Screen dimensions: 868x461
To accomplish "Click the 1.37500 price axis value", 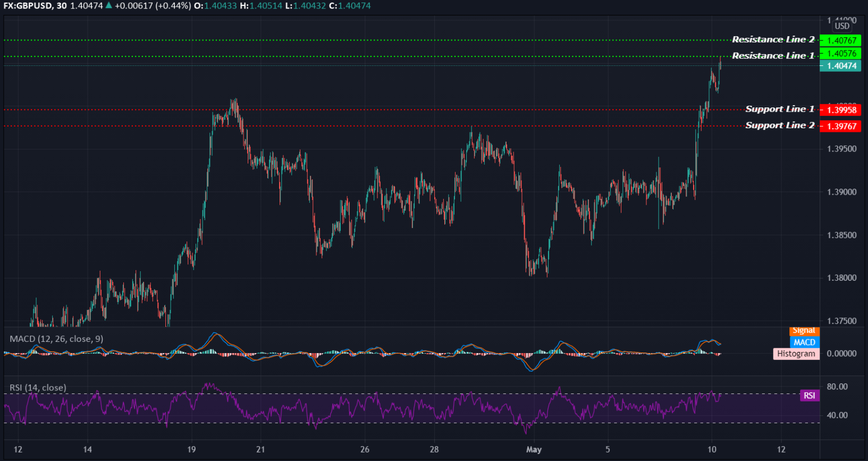I will [x=842, y=321].
